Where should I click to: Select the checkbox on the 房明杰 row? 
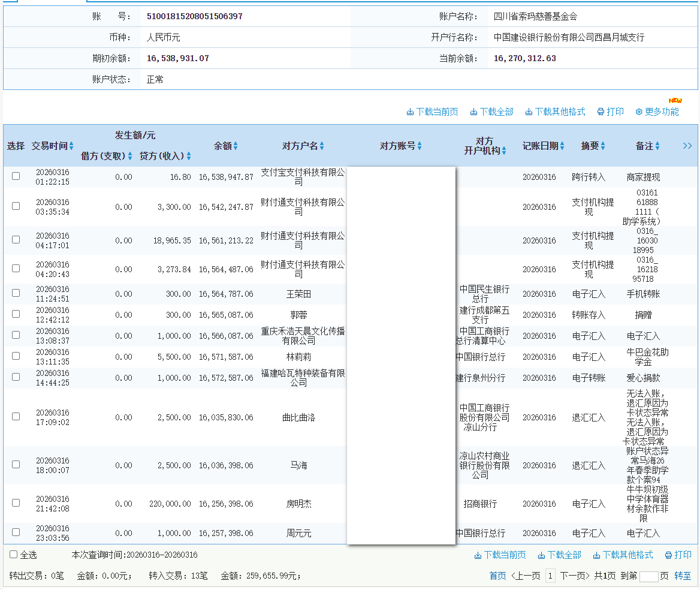(x=15, y=504)
